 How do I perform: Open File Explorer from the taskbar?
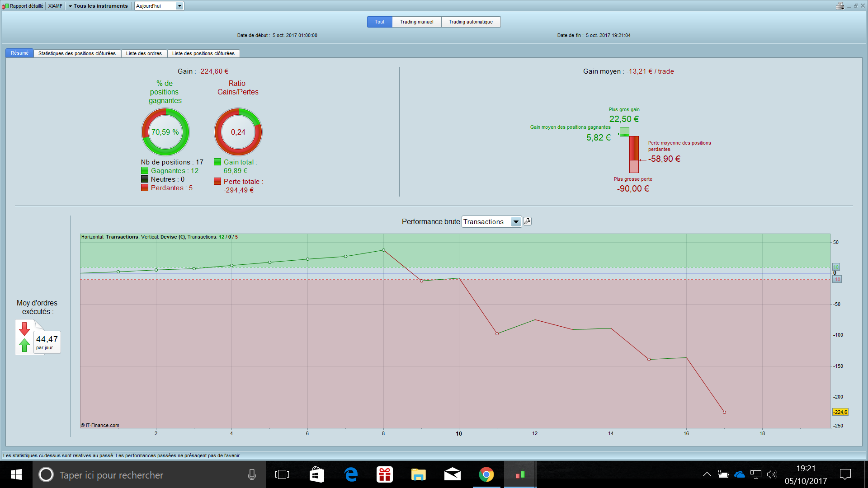[419, 474]
